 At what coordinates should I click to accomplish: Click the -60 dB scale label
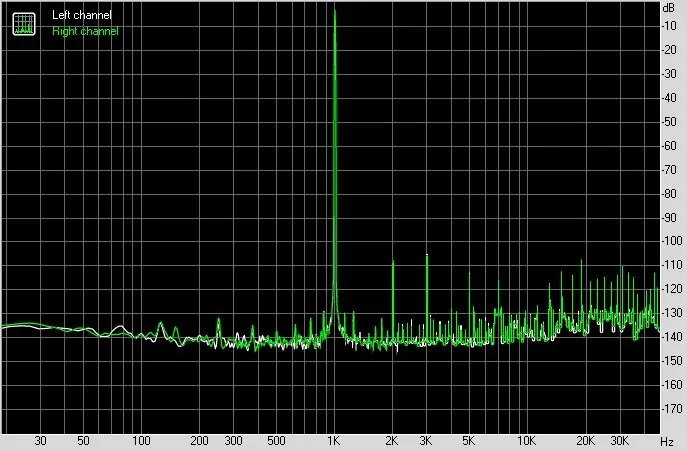coord(669,146)
